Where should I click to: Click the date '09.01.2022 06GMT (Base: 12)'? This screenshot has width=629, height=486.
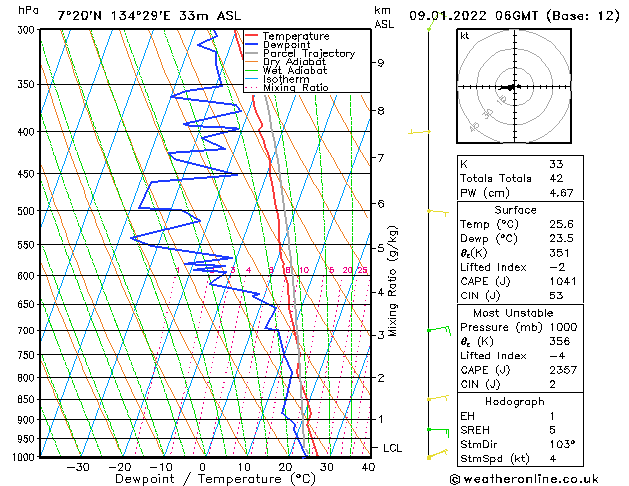pyautogui.click(x=514, y=16)
